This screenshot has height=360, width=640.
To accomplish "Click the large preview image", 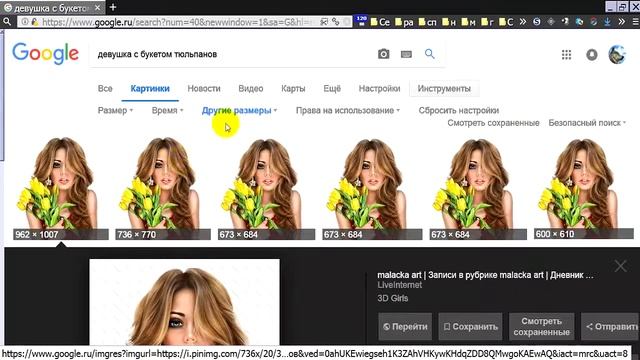I will point(184,302).
